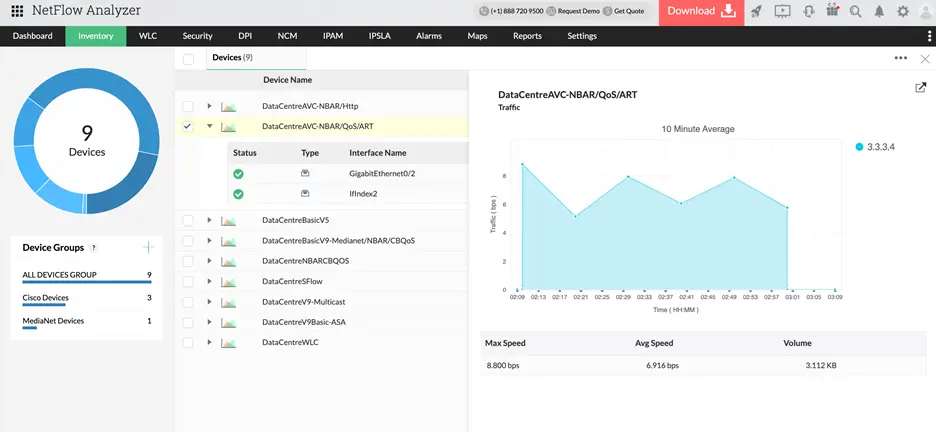This screenshot has height=432, width=936.
Task: Uncheck the DataCentreAVC-NBAR/QoS/ART checkbox
Action: click(x=188, y=126)
